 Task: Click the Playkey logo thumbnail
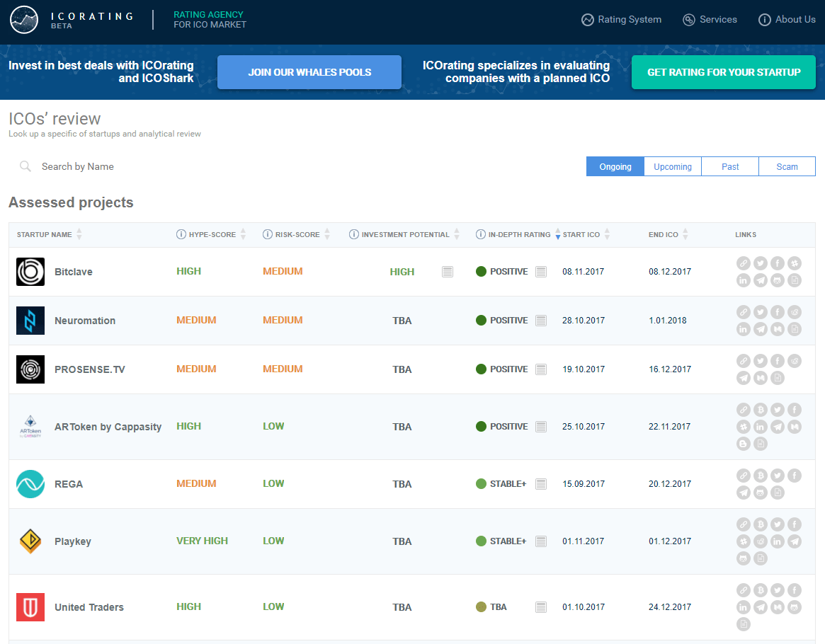coord(30,541)
